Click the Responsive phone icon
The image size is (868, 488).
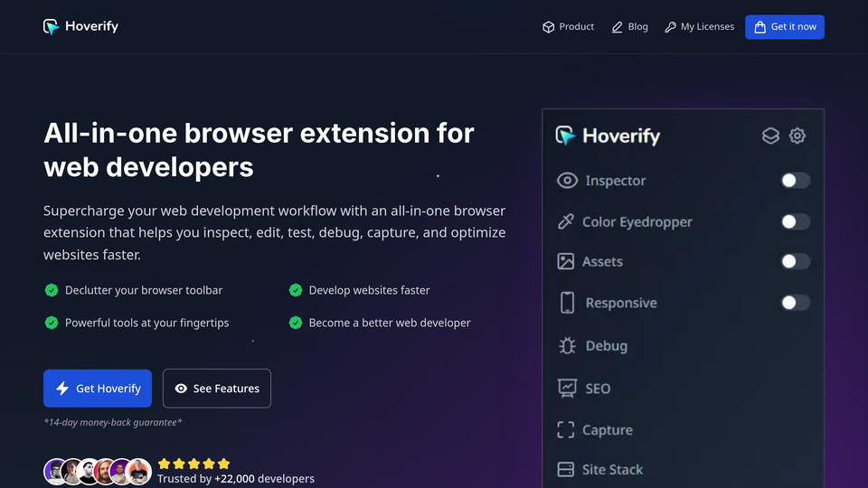(568, 303)
